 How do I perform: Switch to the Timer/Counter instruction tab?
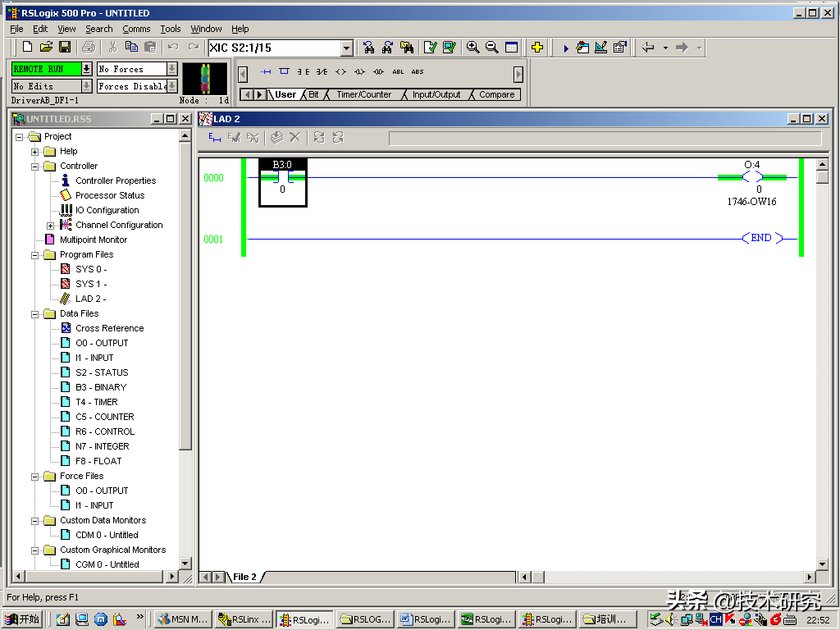pyautogui.click(x=363, y=95)
